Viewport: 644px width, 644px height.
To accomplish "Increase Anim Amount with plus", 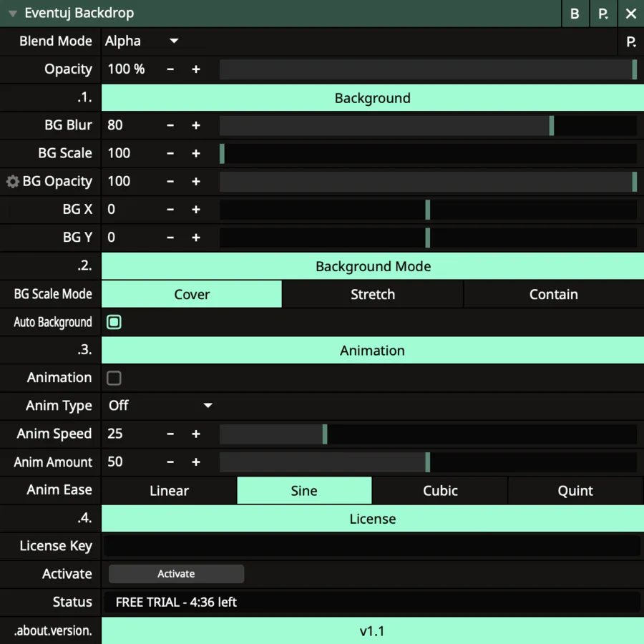I will (x=196, y=462).
